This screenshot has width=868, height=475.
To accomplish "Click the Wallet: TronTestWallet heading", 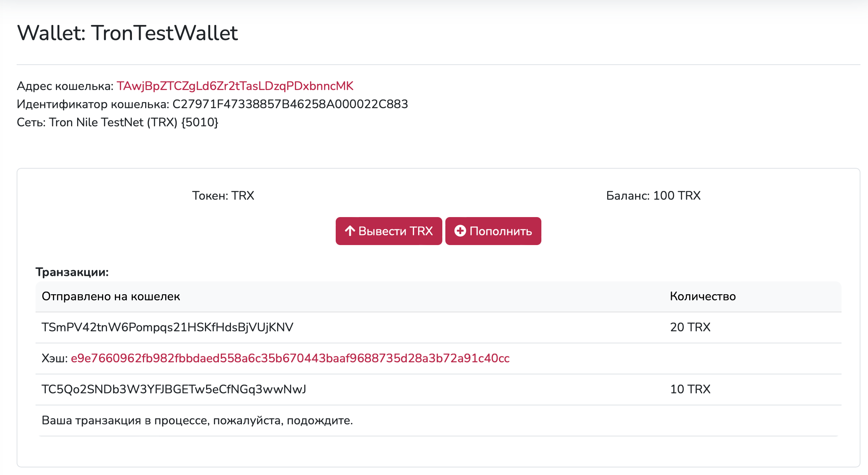I will tap(127, 33).
